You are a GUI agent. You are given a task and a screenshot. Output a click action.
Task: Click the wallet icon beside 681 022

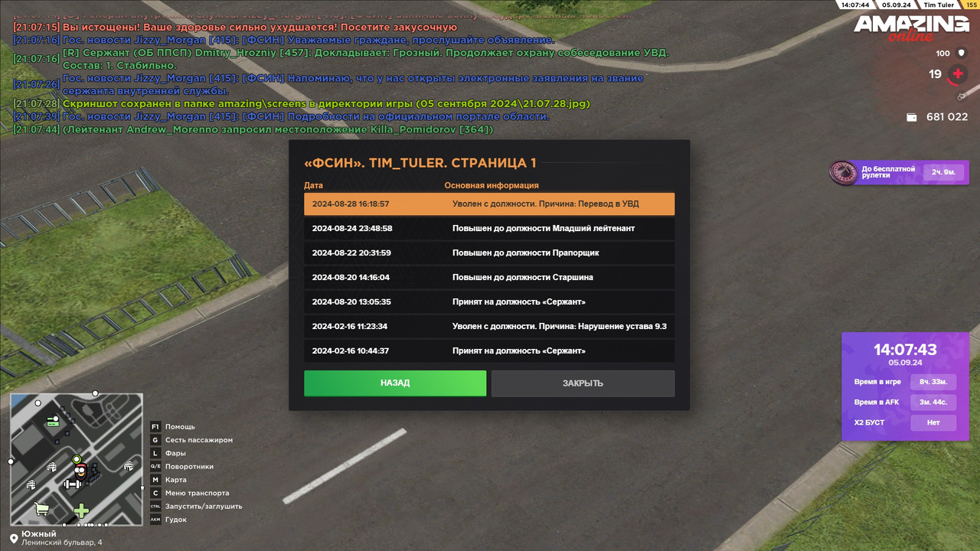click(912, 117)
